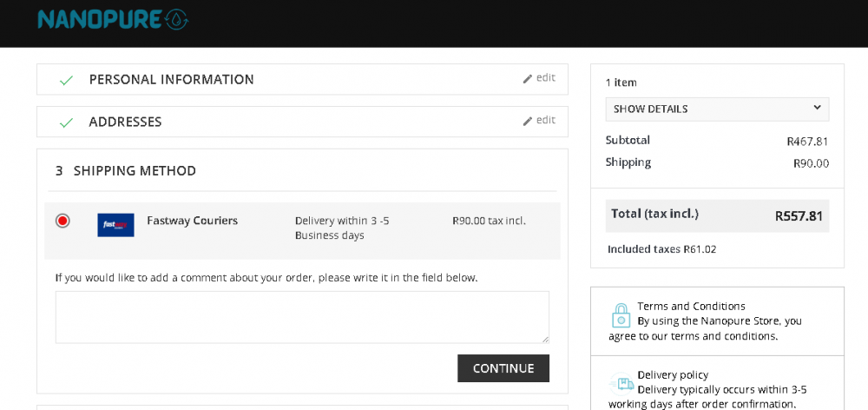Image resolution: width=868 pixels, height=410 pixels.
Task: Click the Fastway Couriers logo thumbnail
Action: [115, 225]
